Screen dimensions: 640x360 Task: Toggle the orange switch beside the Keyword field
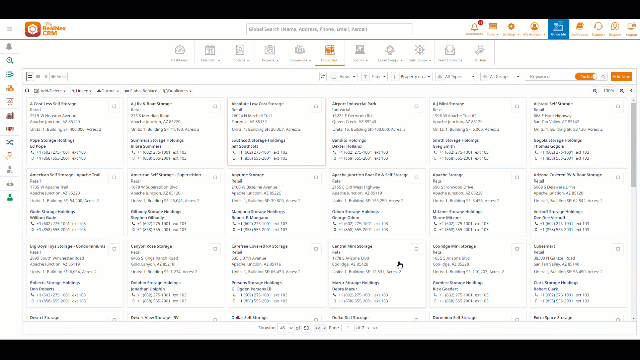coord(586,77)
